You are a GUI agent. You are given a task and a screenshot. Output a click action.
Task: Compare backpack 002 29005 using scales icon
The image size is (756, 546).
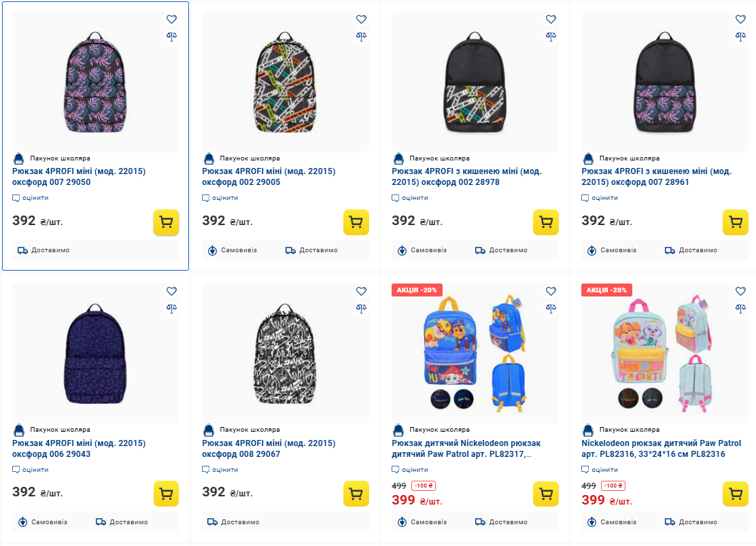tap(361, 36)
